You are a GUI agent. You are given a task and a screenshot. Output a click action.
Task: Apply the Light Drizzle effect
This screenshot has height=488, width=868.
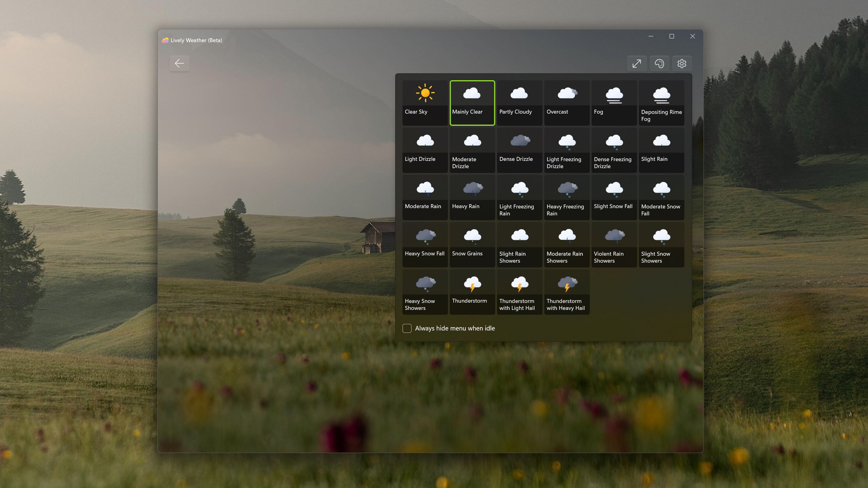(x=425, y=150)
